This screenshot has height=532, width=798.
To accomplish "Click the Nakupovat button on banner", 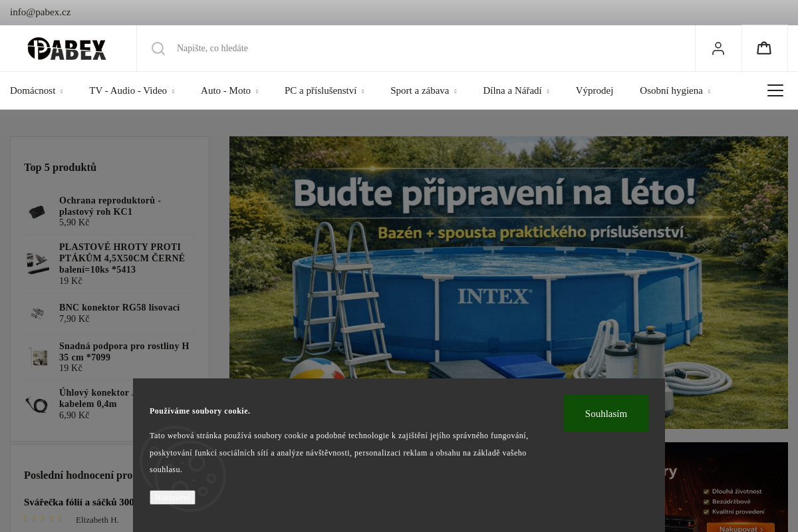I will 740,528.
